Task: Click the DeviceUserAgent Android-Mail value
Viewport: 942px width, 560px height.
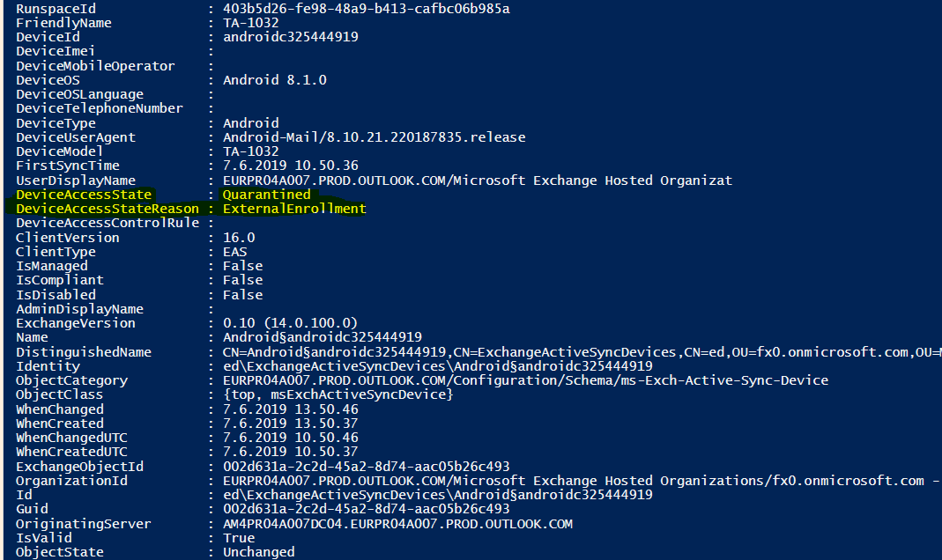Action: pos(374,137)
